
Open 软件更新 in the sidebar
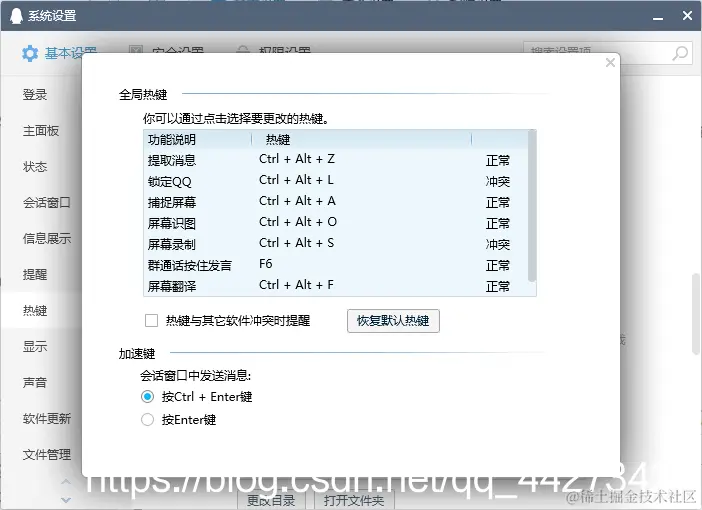click(47, 418)
